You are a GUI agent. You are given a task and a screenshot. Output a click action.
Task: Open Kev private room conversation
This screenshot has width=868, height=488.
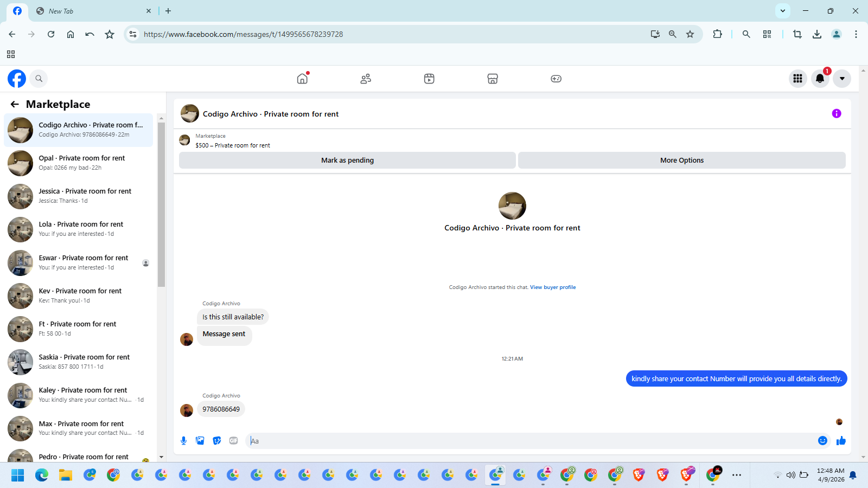(79, 296)
